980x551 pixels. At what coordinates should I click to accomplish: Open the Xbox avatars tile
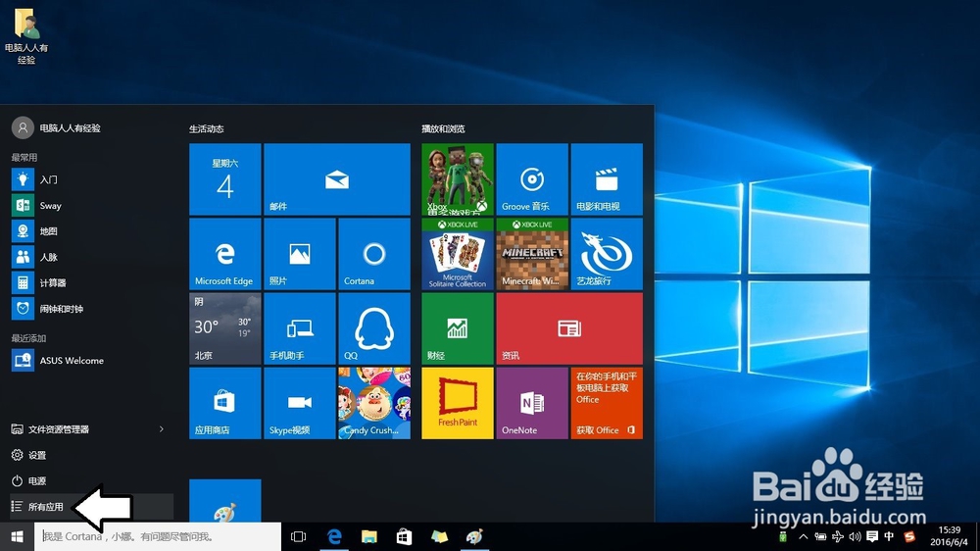[x=458, y=179]
